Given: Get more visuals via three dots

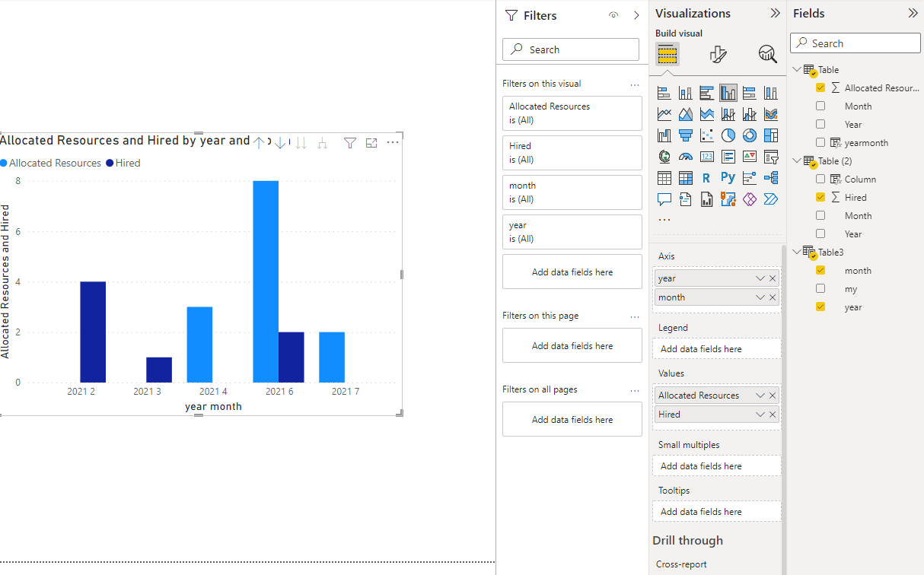Looking at the screenshot, I should [664, 220].
